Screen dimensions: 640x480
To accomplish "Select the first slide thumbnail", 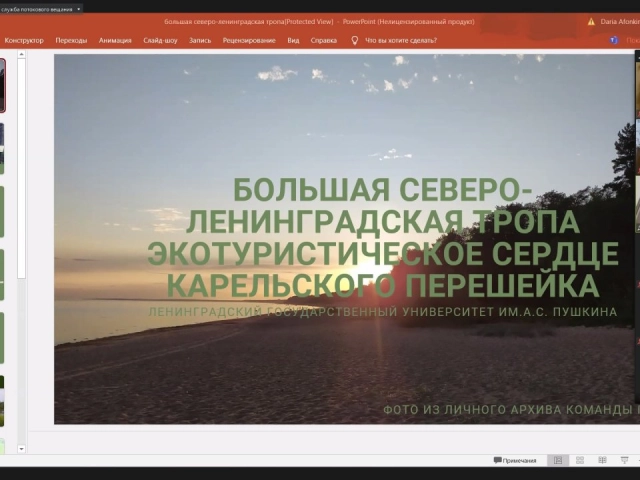I will pos(2,85).
